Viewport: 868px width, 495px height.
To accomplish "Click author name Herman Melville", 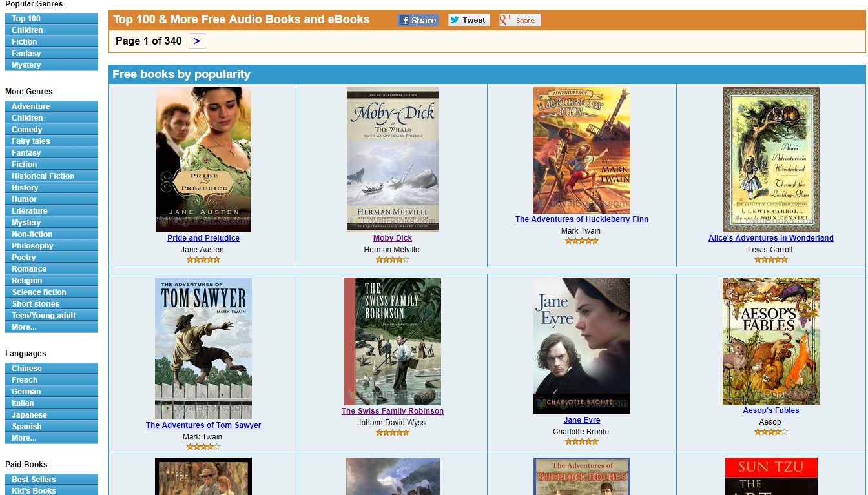I will 392,250.
